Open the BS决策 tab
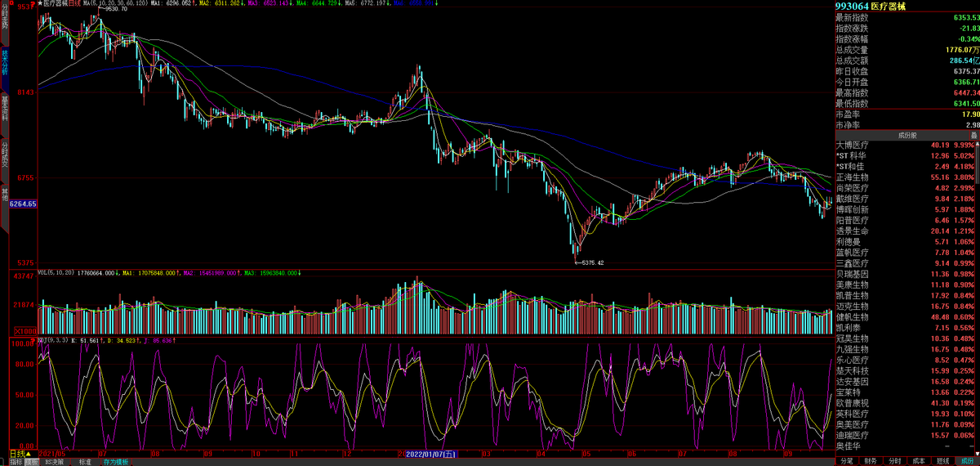The height and width of the screenshot is (466, 980). [x=55, y=462]
